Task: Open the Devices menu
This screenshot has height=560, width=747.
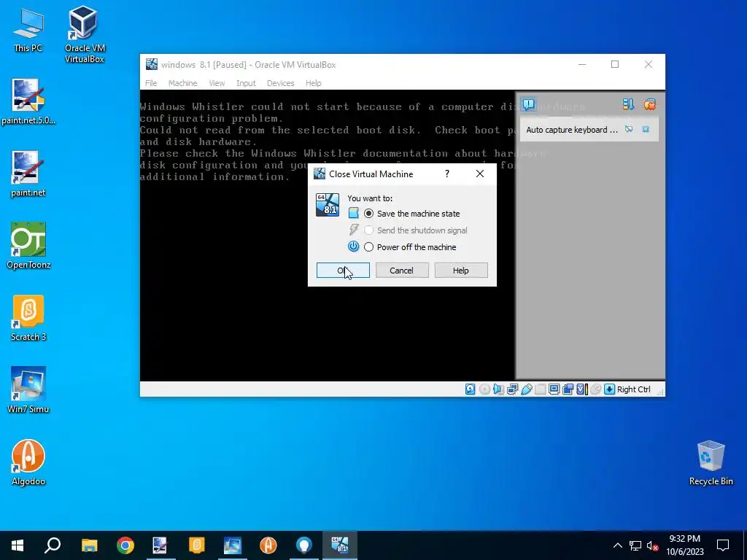Action: (280, 83)
